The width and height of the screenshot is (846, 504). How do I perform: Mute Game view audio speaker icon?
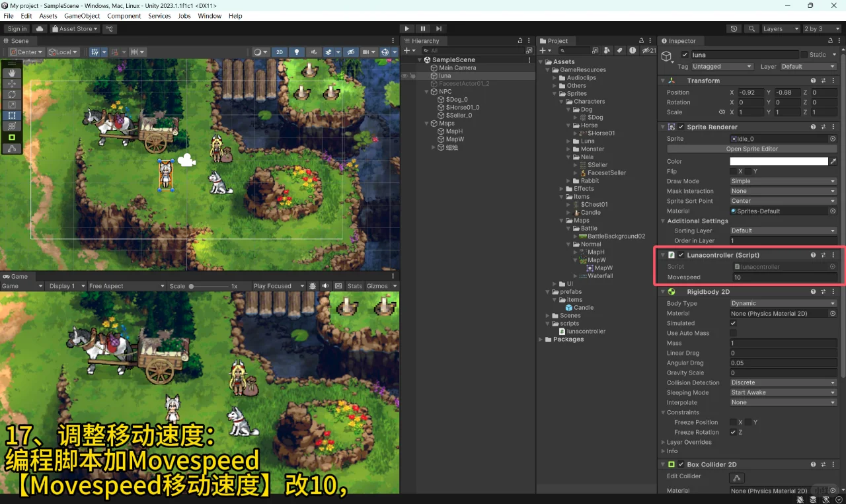pos(325,286)
